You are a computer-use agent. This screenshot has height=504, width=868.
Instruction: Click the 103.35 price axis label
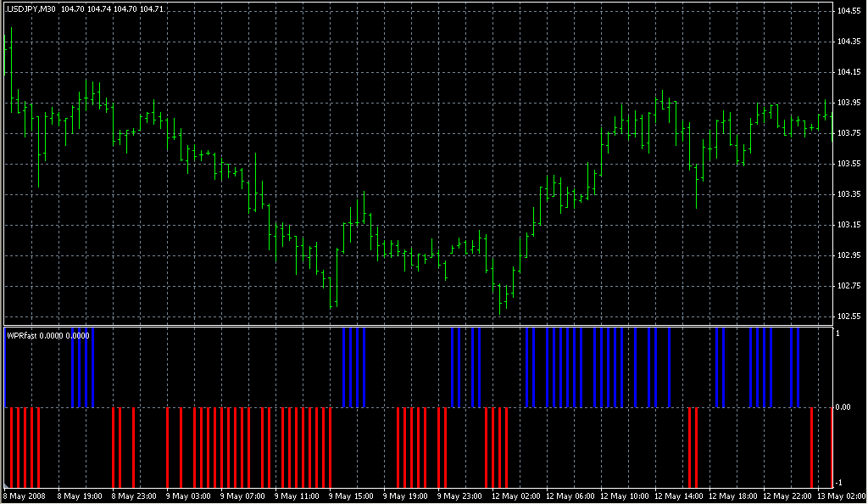(849, 194)
